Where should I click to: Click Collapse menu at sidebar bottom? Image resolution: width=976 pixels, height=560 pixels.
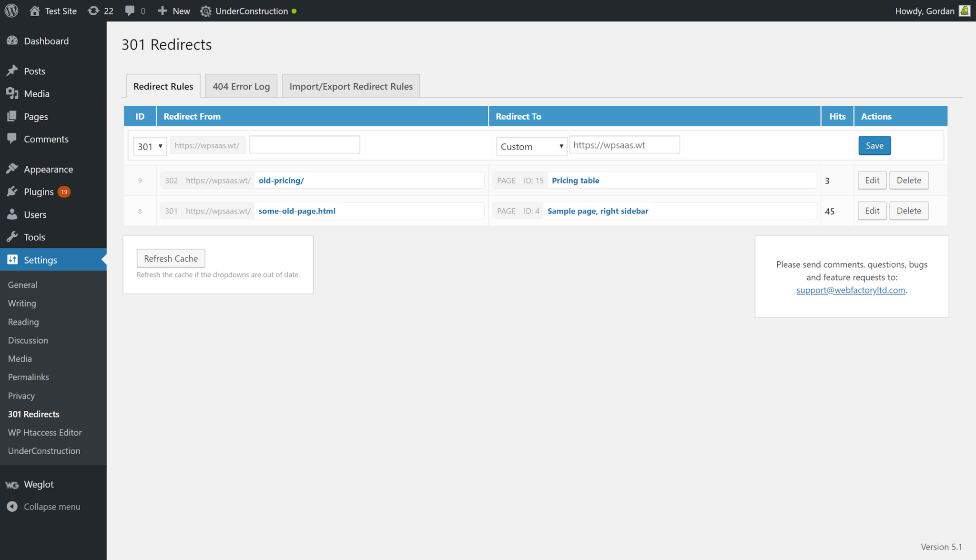point(52,506)
